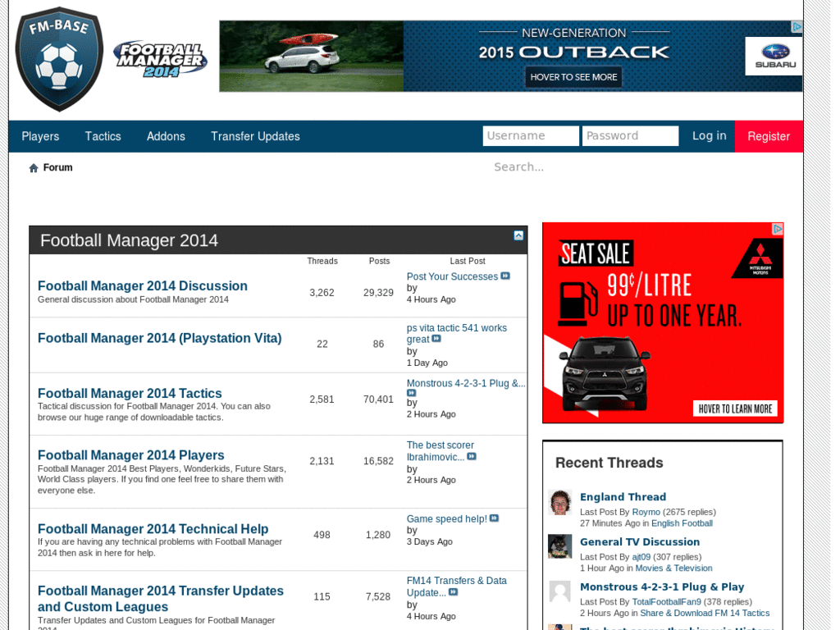Click the Username input field
The width and height of the screenshot is (840, 630).
click(x=531, y=136)
